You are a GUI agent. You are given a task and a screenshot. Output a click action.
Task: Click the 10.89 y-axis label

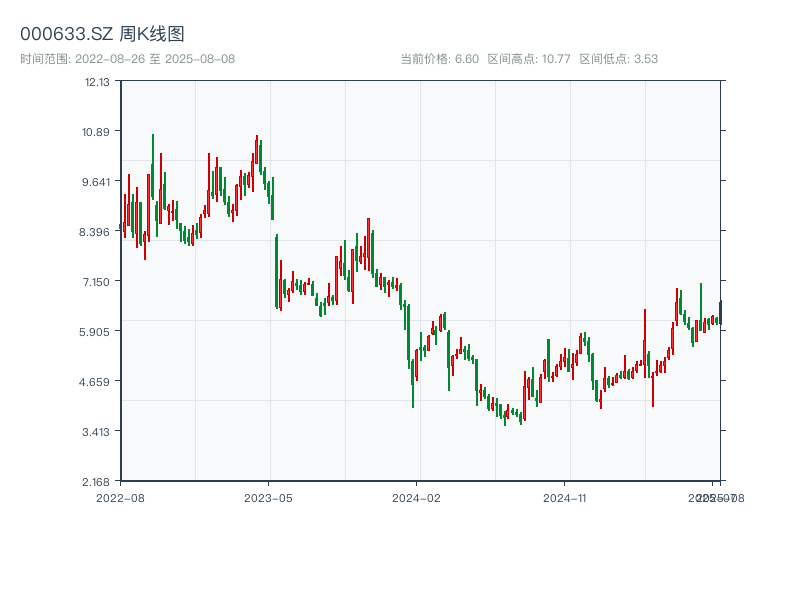click(x=96, y=132)
